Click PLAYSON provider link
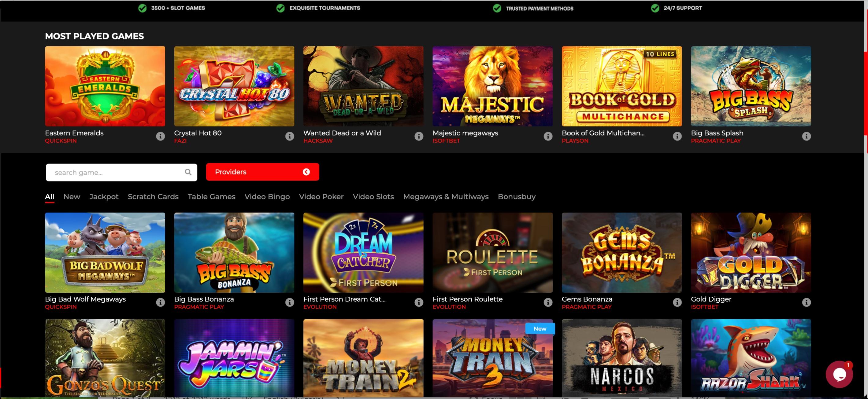868x399 pixels. (x=575, y=141)
